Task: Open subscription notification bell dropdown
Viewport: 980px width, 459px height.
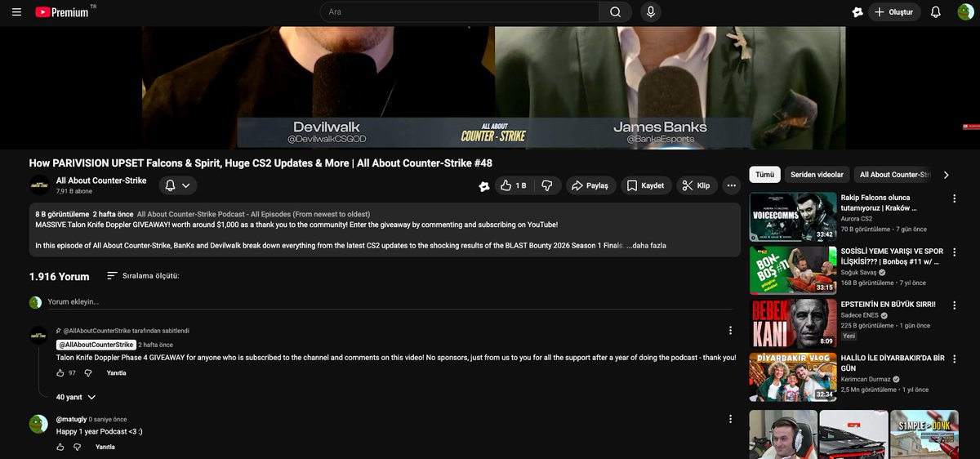Action: [177, 185]
